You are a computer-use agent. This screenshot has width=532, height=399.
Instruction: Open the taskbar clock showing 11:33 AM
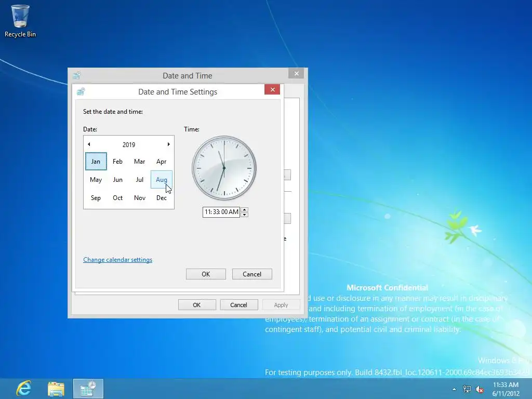506,389
